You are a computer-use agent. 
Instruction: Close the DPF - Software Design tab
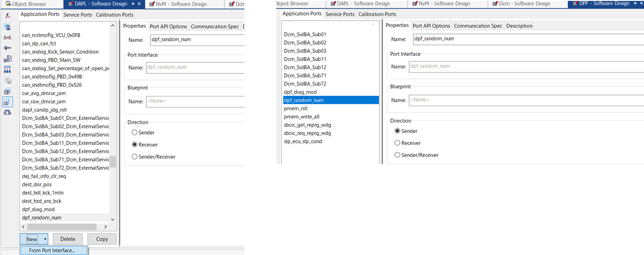pyautogui.click(x=640, y=4)
